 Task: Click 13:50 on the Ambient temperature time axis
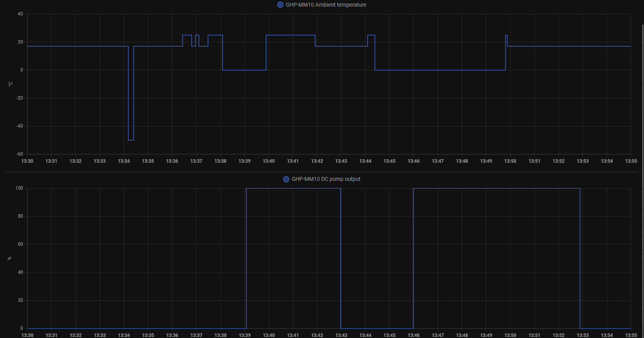click(x=510, y=161)
